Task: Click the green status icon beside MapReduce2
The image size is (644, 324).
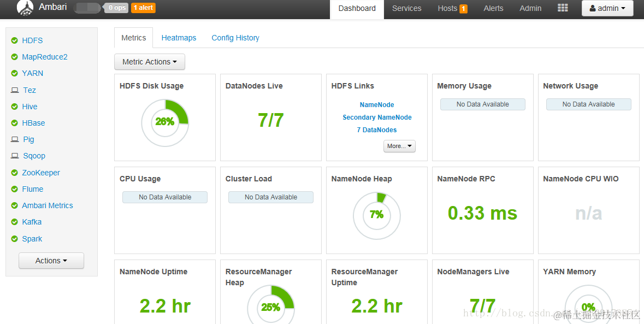Action: [14, 57]
